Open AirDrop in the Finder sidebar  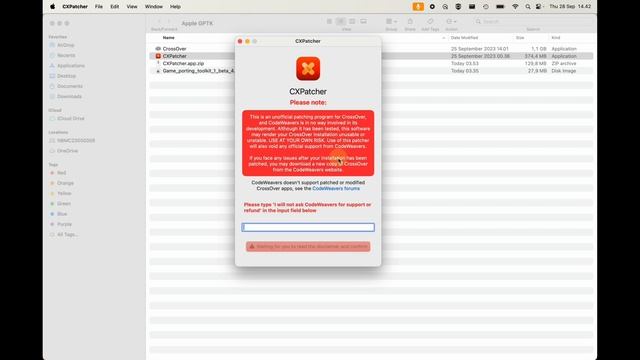point(65,45)
